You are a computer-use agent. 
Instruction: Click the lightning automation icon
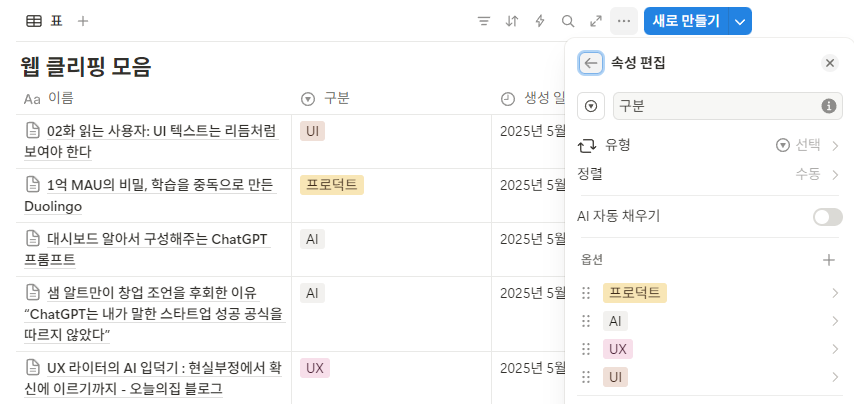tap(540, 21)
